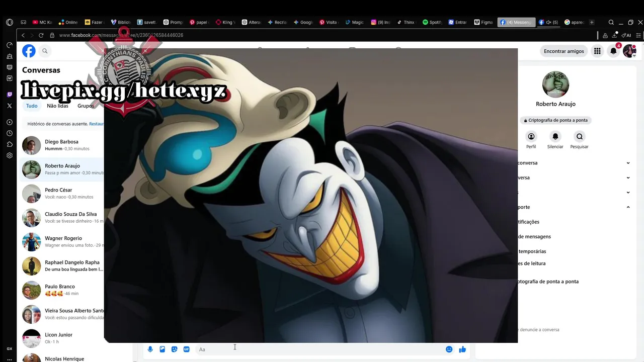Viewport: 644px width, 362px height.
Task: Expand the second 'versa' section chevron
Action: [x=628, y=177]
